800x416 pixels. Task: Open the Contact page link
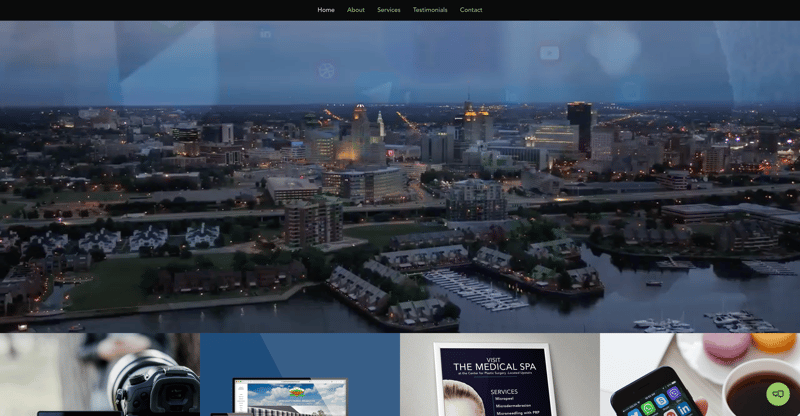pos(471,10)
